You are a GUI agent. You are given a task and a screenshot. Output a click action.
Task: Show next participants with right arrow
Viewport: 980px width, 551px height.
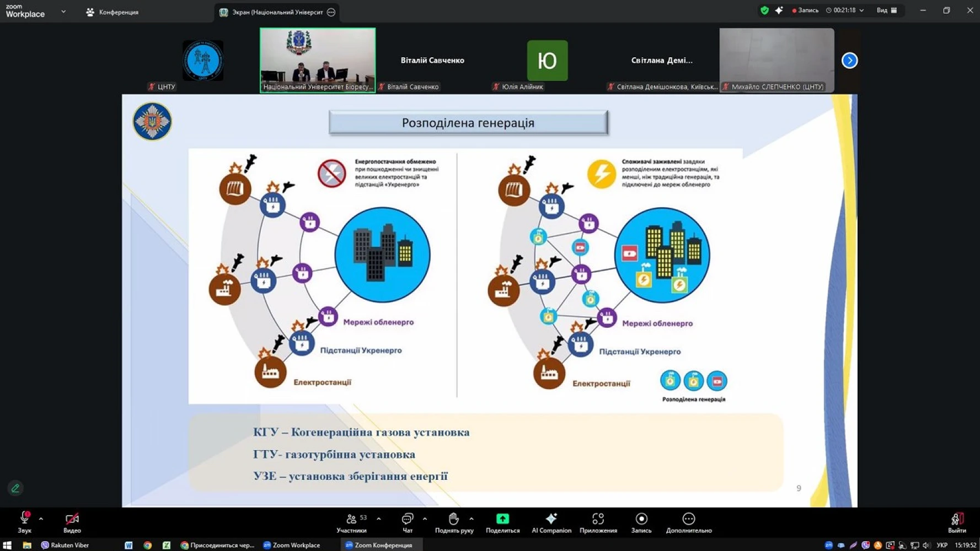tap(849, 61)
